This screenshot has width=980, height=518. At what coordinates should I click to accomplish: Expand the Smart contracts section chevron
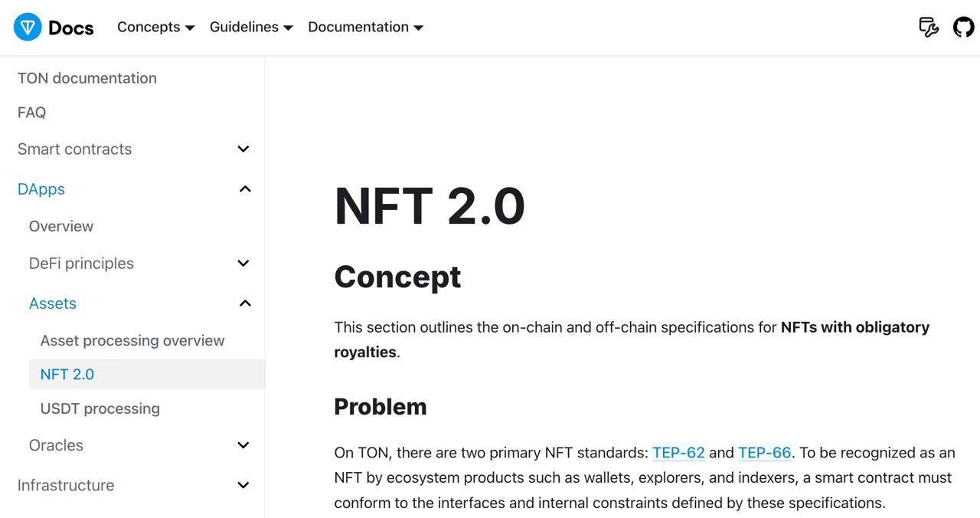pyautogui.click(x=243, y=149)
